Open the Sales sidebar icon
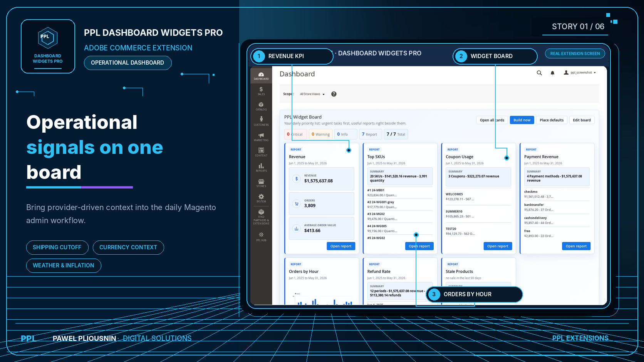 point(261,91)
